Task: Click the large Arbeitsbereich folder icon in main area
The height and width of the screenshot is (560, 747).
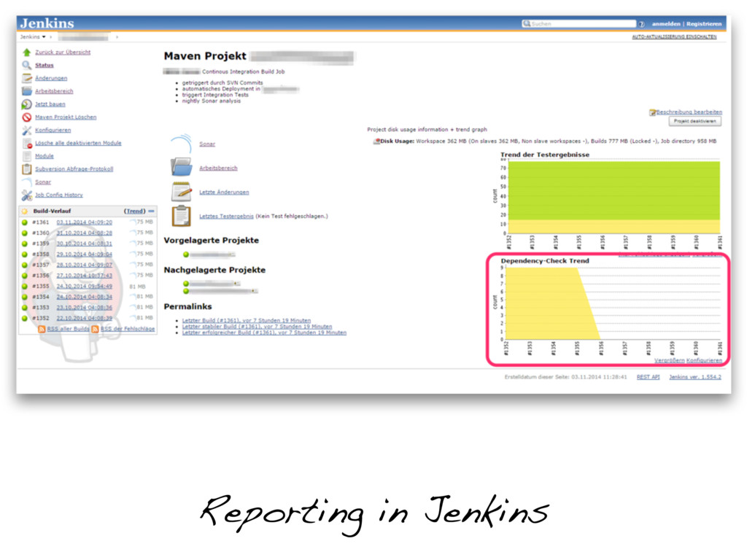Action: [x=182, y=168]
